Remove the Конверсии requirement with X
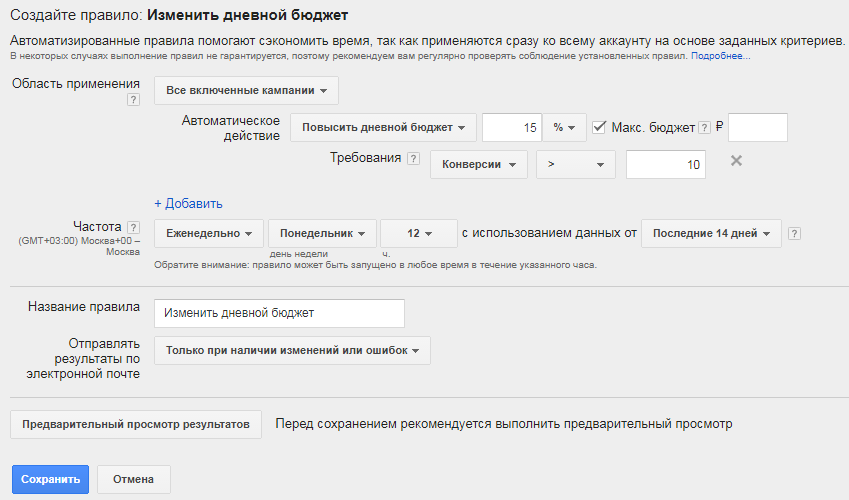 [736, 161]
